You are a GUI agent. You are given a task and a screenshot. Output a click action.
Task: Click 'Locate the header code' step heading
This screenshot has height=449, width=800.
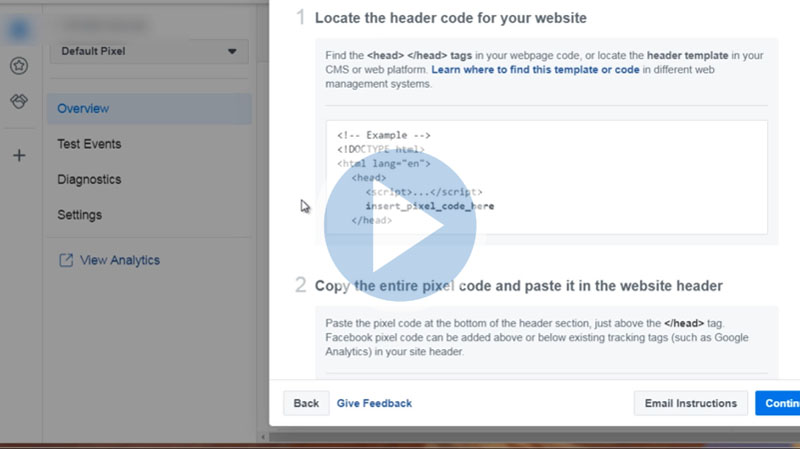point(450,18)
